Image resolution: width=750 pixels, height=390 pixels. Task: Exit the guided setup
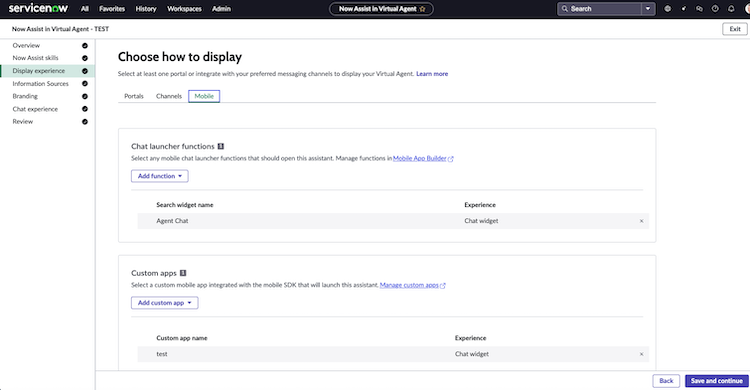735,29
